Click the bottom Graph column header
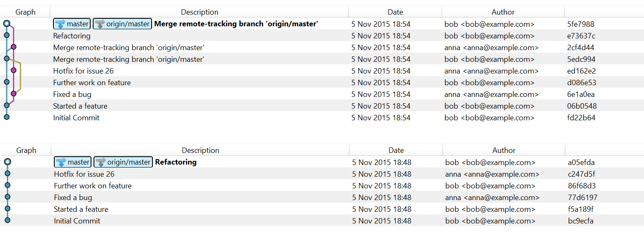 coord(26,150)
